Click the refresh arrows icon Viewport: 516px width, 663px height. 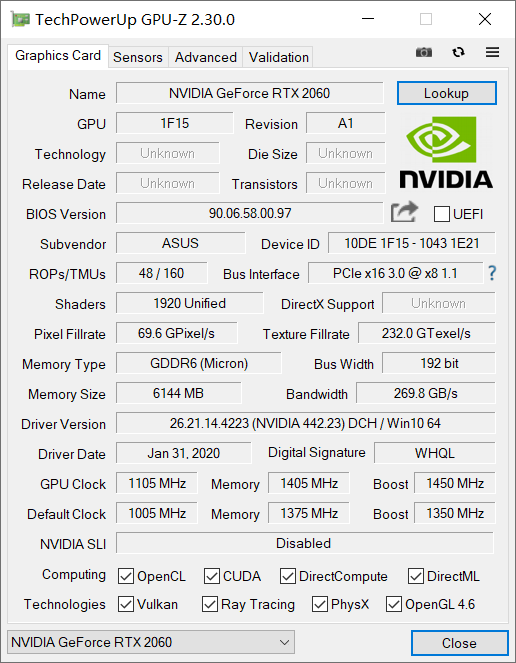(x=458, y=52)
